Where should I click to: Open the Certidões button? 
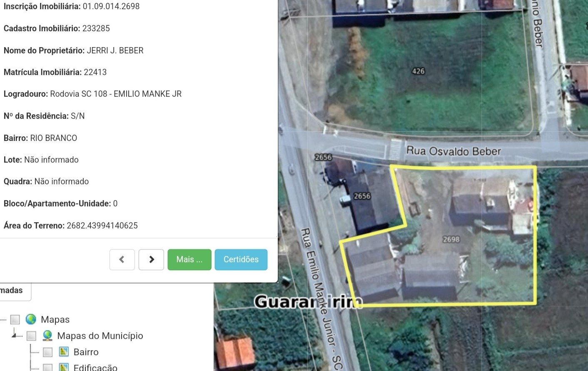(241, 260)
